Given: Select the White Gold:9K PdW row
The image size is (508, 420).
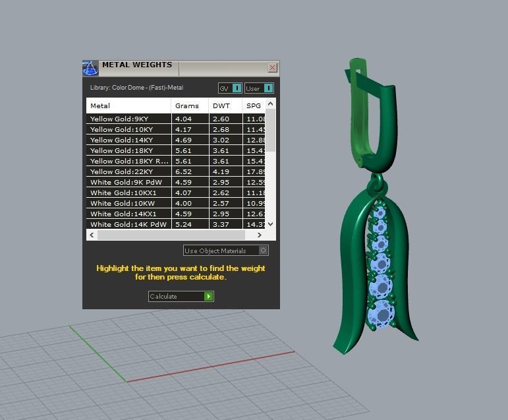Looking at the screenshot, I should coord(176,182).
